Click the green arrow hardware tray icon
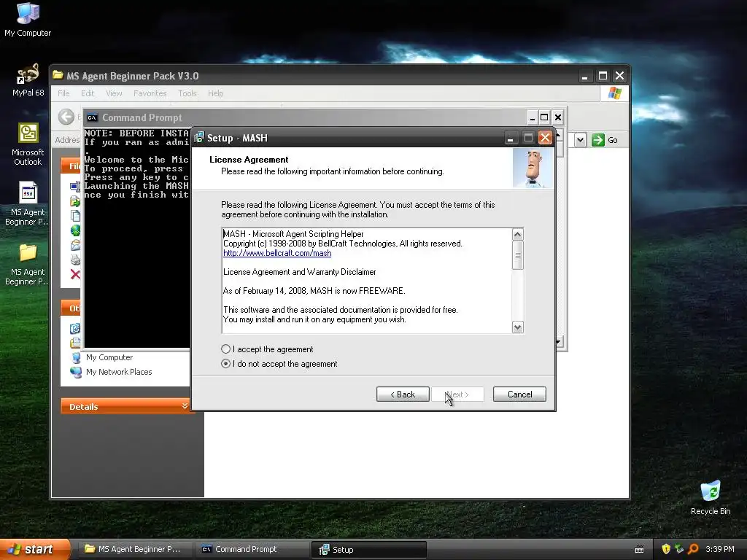This screenshot has width=747, height=560. 679,549
